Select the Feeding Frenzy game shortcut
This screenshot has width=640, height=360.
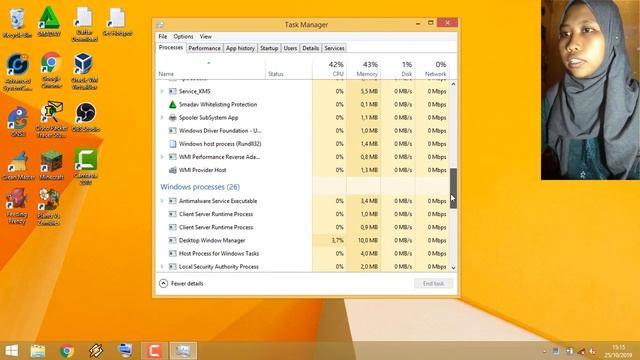17,206
